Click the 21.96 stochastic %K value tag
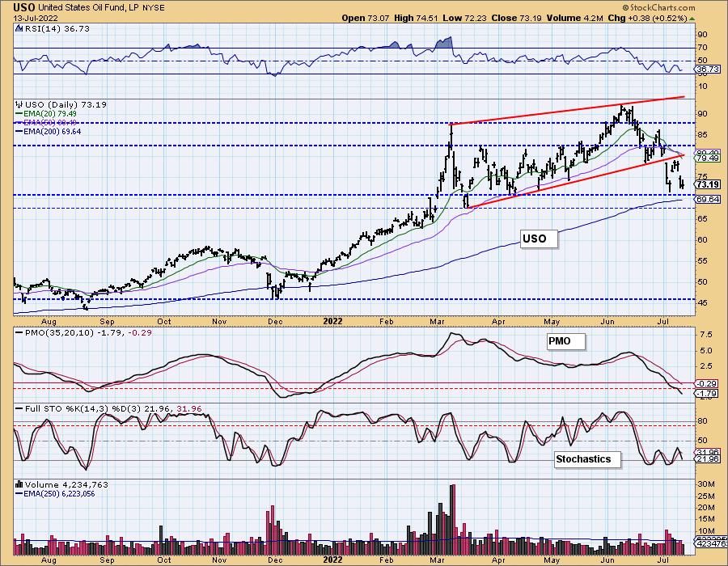 [x=708, y=458]
